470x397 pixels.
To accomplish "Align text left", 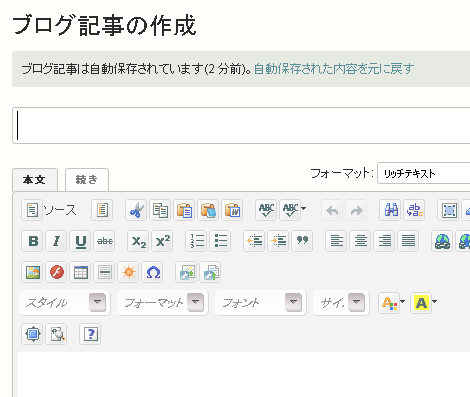I will [x=336, y=241].
